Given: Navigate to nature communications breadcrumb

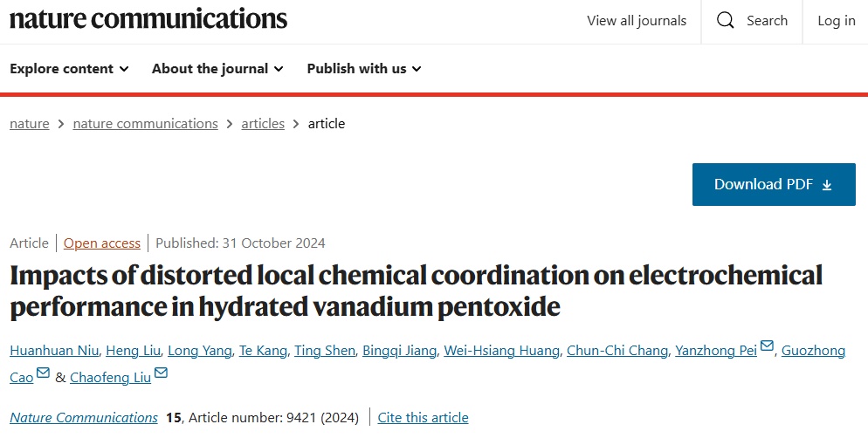Looking at the screenshot, I should coord(145,124).
